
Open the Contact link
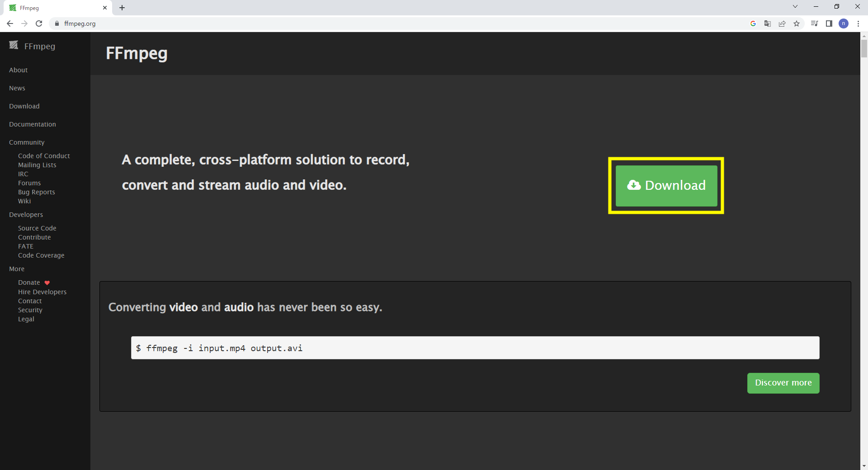pyautogui.click(x=30, y=301)
